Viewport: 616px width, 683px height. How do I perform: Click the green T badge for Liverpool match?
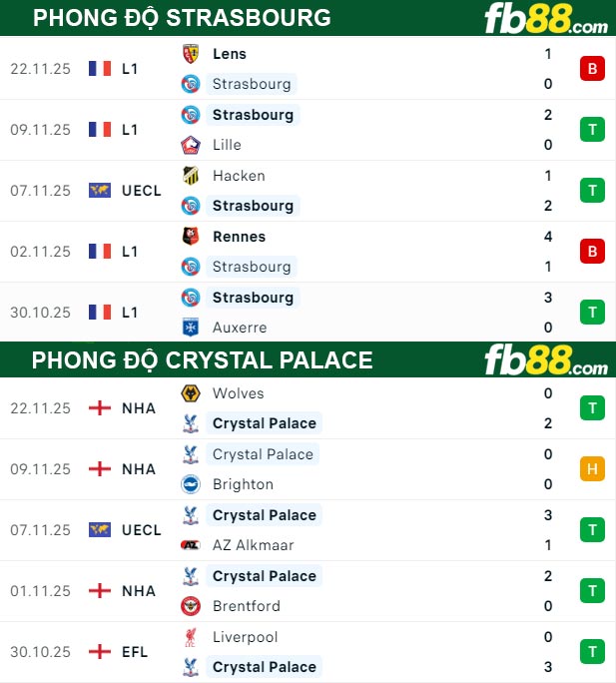(592, 652)
